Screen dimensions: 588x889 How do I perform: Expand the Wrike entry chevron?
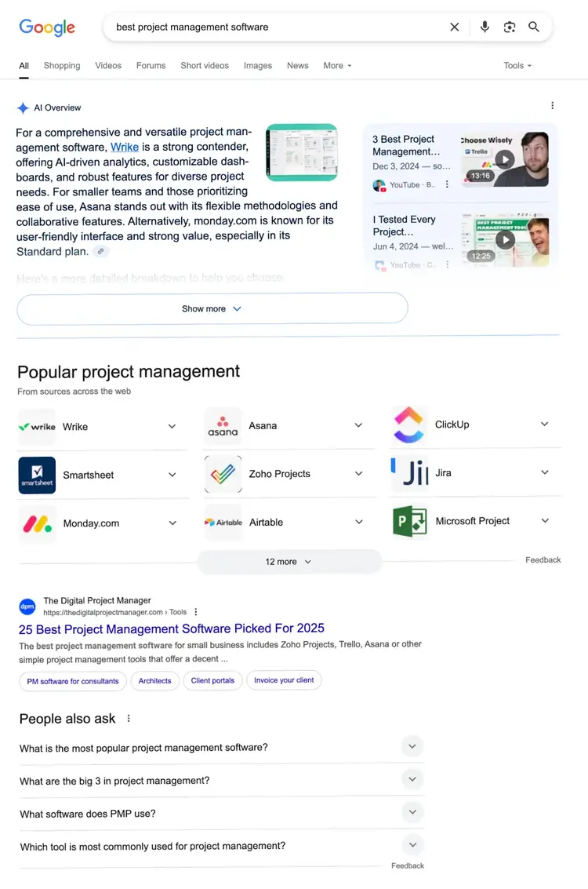[172, 426]
